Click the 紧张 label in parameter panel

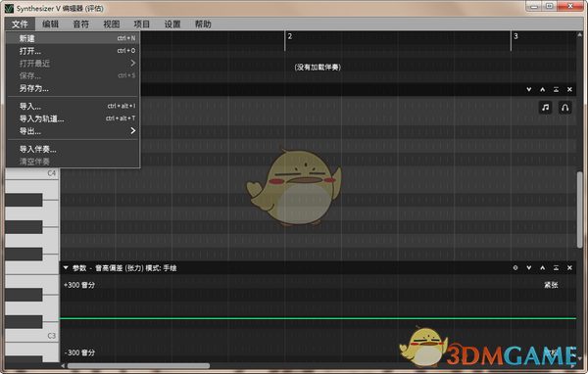pos(551,285)
